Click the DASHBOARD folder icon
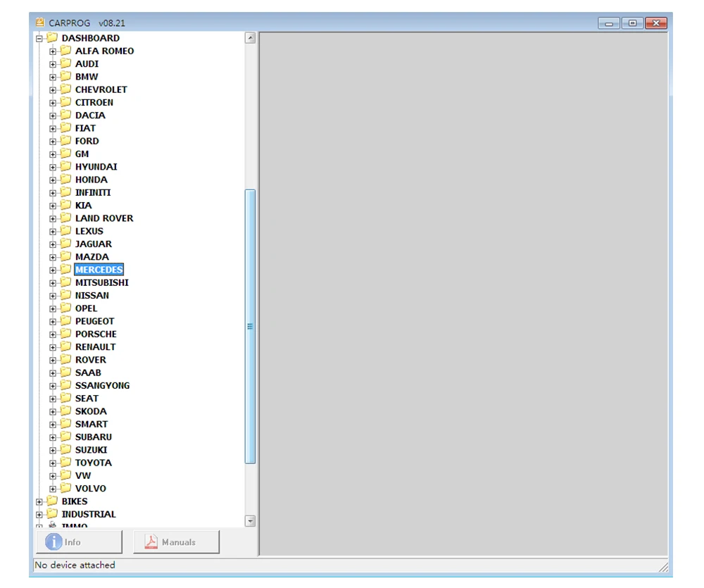Screen dimensions: 704x588 tap(53, 37)
